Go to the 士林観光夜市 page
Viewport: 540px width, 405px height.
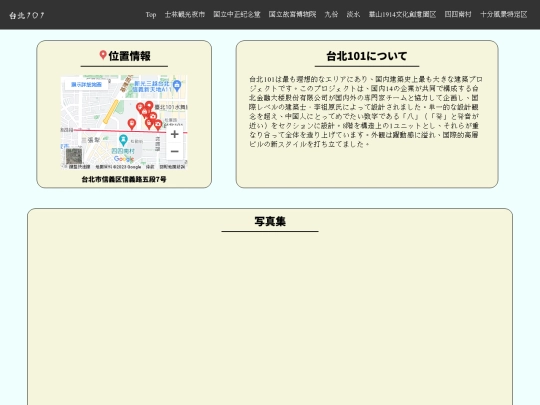point(185,14)
